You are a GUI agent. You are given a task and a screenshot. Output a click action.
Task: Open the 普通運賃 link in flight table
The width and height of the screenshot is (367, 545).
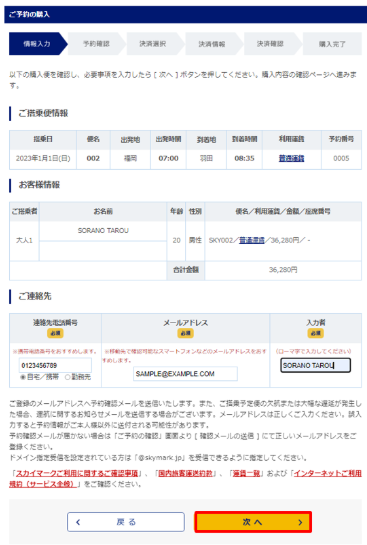coord(291,158)
